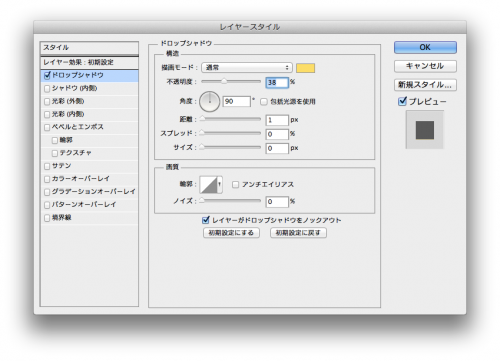Open 新規スタイル... dialog
The width and height of the screenshot is (500, 361).
click(x=425, y=85)
